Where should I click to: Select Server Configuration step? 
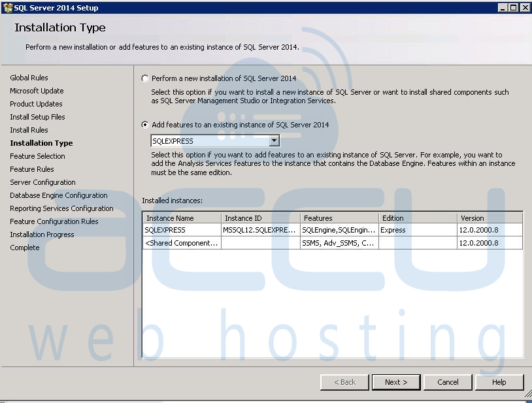click(42, 182)
